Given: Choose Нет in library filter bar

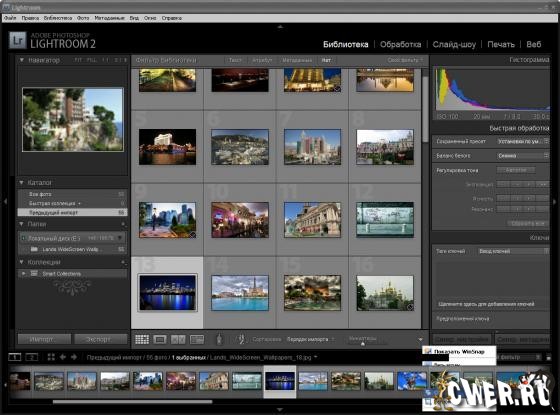Looking at the screenshot, I should click(x=326, y=60).
